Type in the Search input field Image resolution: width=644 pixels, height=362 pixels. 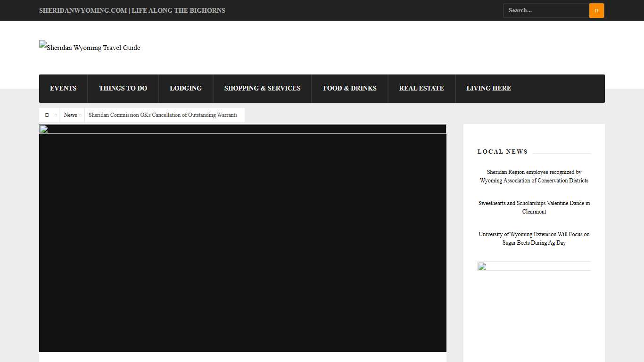pos(546,10)
